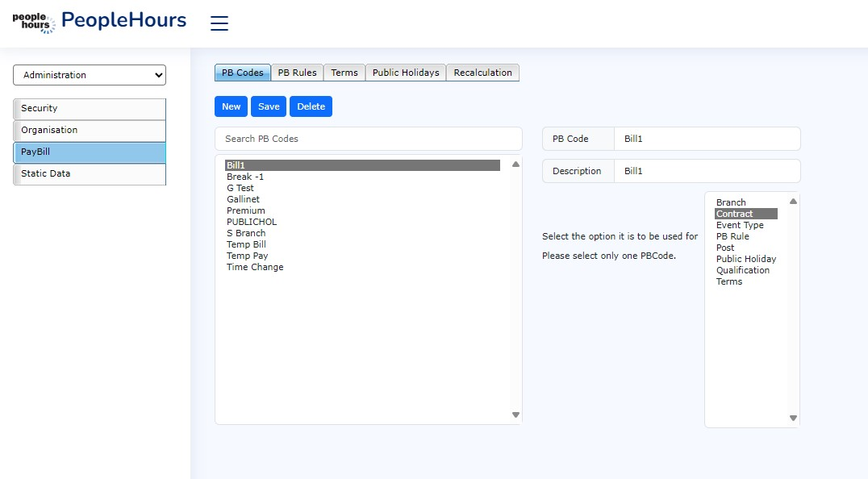The image size is (868, 479).
Task: Select the Terms tab
Action: [x=344, y=73]
